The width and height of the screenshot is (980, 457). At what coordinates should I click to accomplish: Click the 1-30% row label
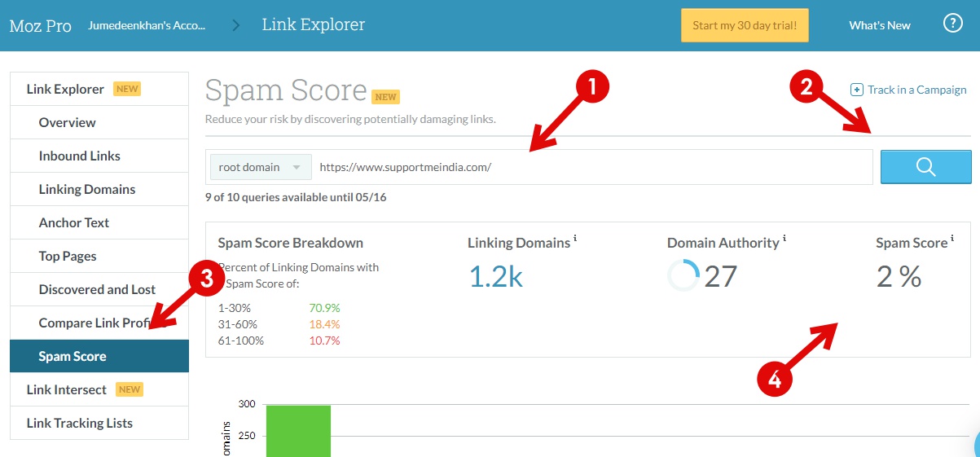235,308
